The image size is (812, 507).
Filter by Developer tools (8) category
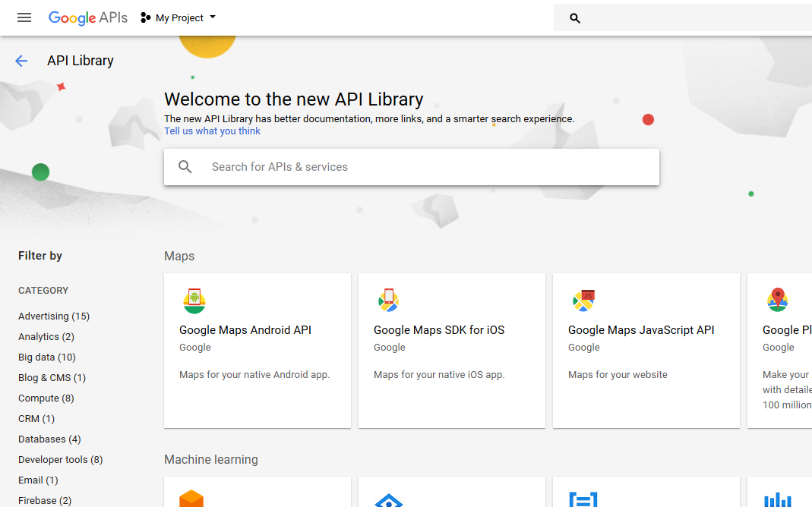point(61,459)
